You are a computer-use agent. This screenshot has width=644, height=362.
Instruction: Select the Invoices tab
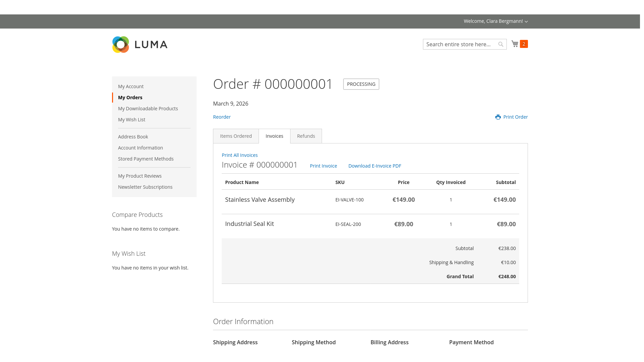tap(274, 136)
